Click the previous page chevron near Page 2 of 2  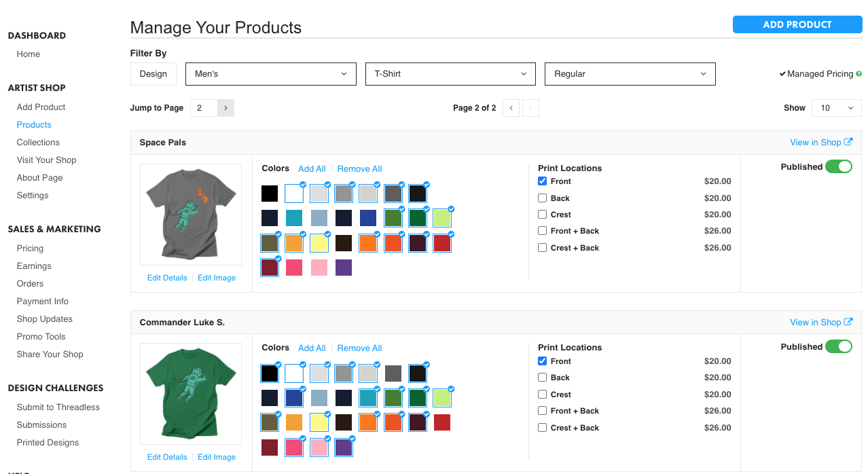coord(511,108)
